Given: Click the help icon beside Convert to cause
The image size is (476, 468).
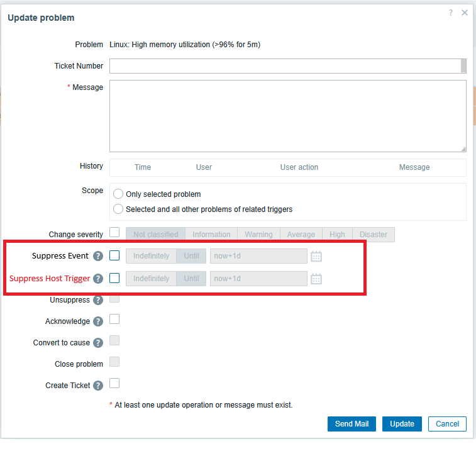Looking at the screenshot, I should coord(98,343).
